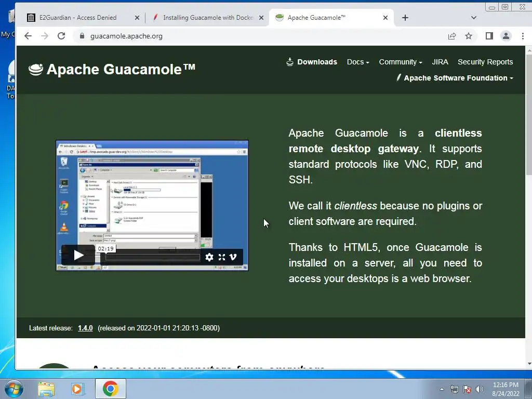Viewport: 532px width, 399px height.
Task: Click the "Latest release:" label
Action: coord(50,328)
